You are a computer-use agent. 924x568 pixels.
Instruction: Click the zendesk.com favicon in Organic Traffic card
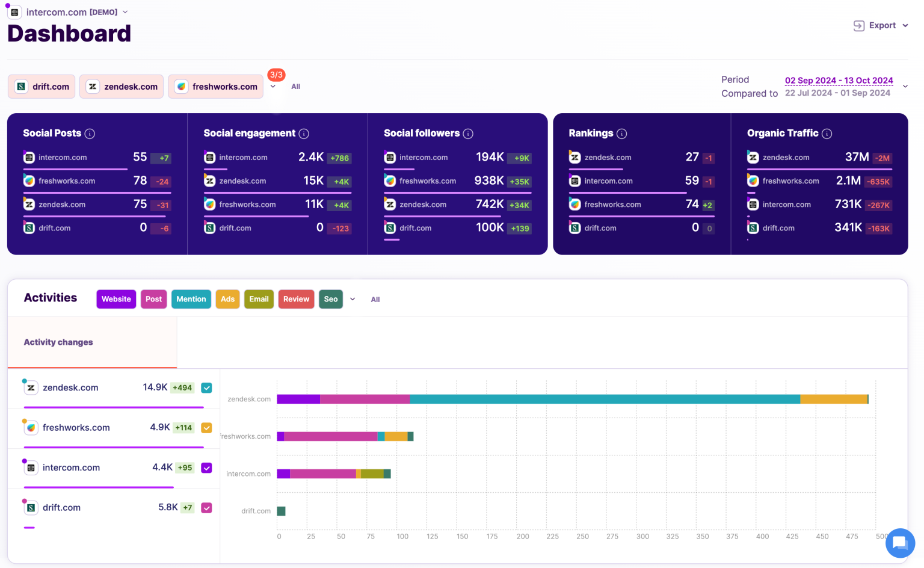753,157
